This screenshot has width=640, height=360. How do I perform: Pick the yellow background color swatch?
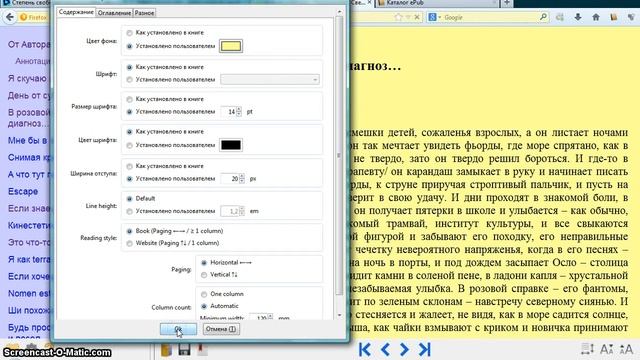[231, 46]
